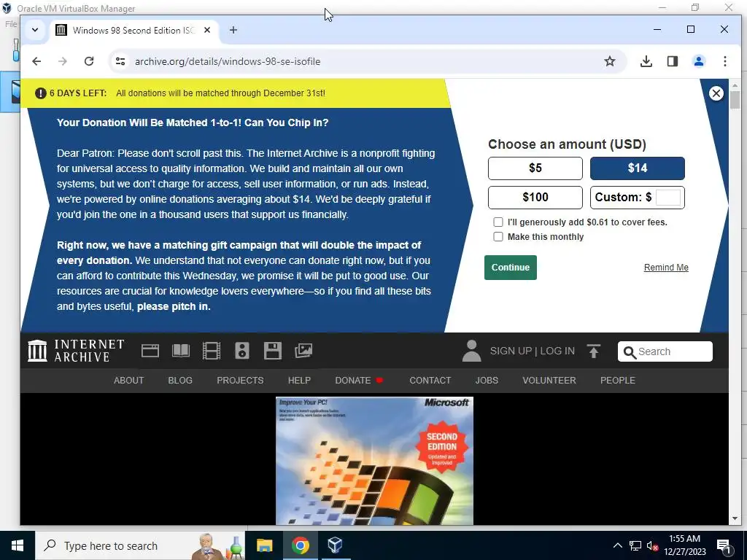
Task: Open the PROJECTS menu item
Action: 240,381
